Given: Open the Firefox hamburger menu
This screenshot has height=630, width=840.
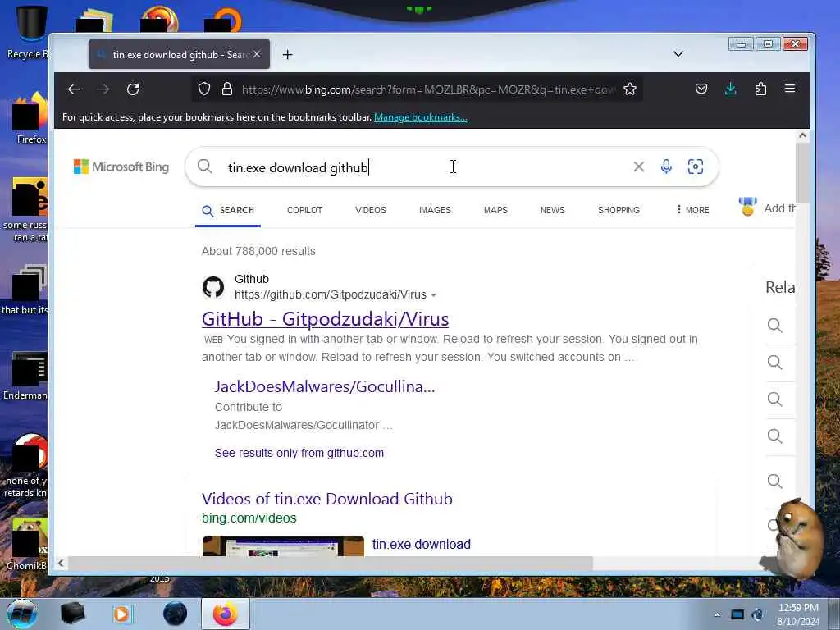Looking at the screenshot, I should pos(790,89).
